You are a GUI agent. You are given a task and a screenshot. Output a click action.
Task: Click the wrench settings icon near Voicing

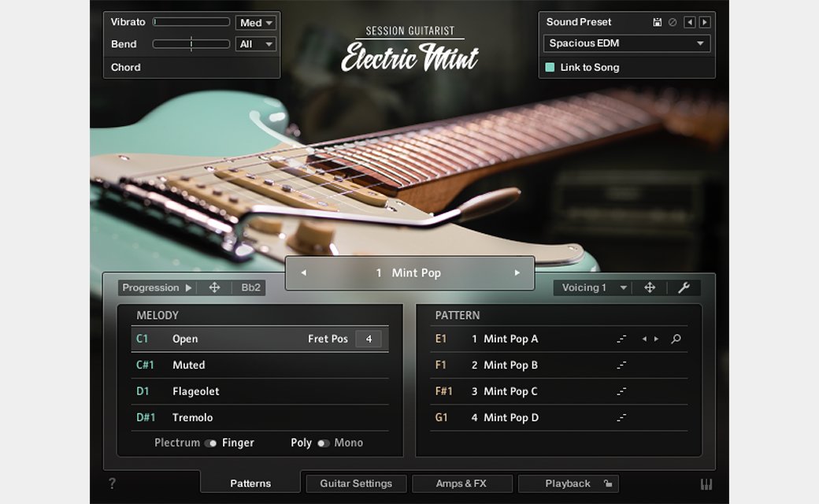[x=684, y=287]
